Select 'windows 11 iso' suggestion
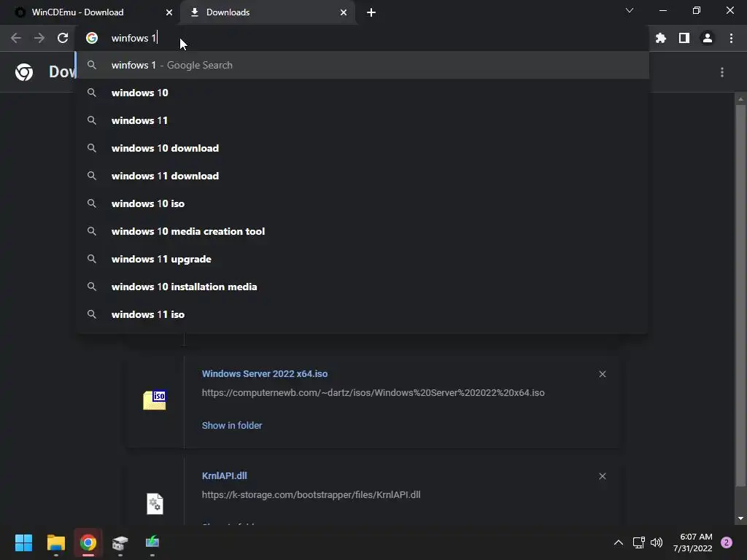Image resolution: width=747 pixels, height=560 pixels. [x=362, y=314]
